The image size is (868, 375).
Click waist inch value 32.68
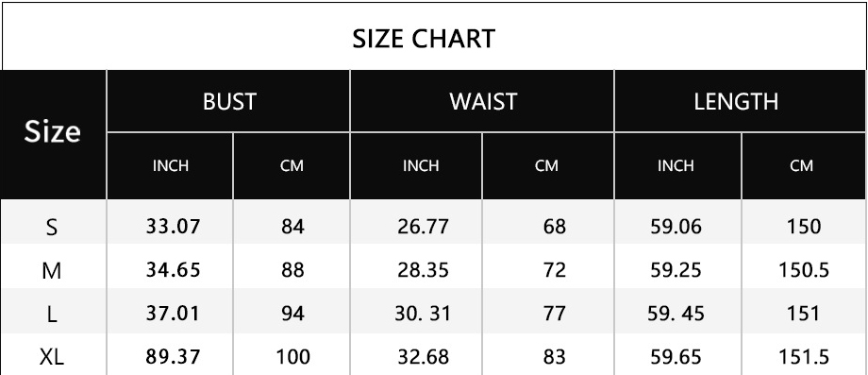[423, 357]
